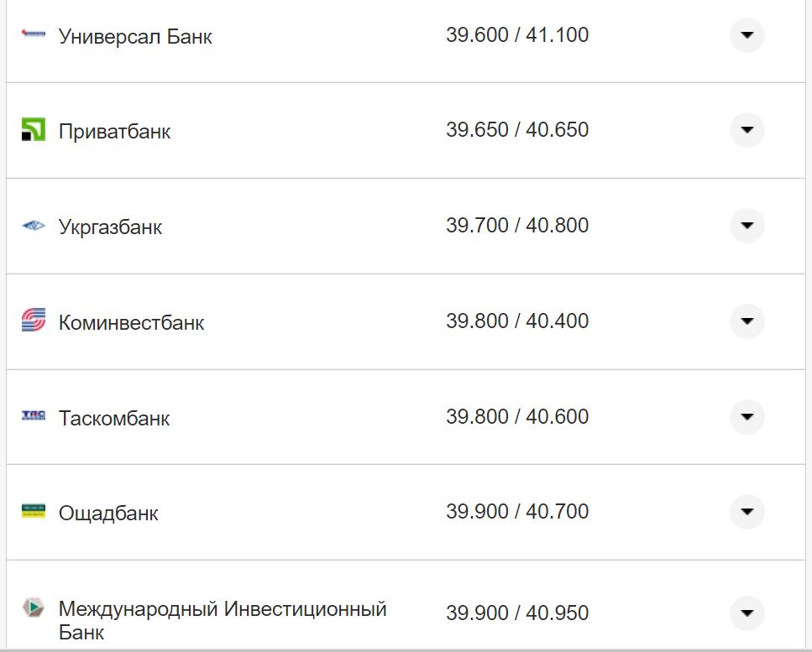Click the Укргазбанк logo icon

coord(32,226)
